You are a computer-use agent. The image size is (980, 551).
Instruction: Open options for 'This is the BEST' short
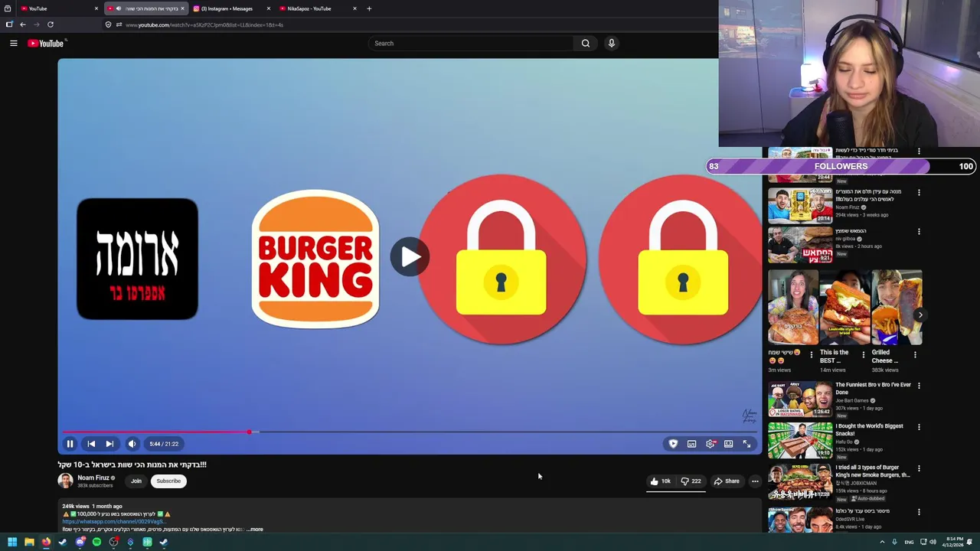pos(864,355)
